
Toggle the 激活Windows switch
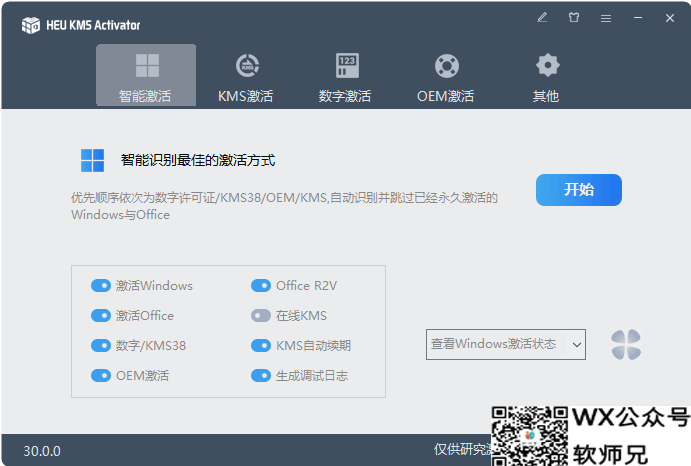point(101,286)
